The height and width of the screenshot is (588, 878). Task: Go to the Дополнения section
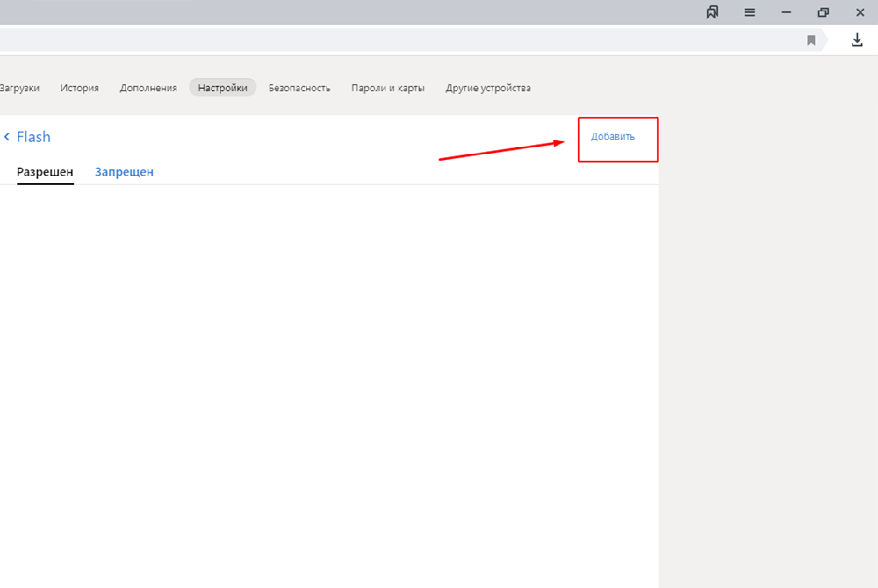pos(148,88)
